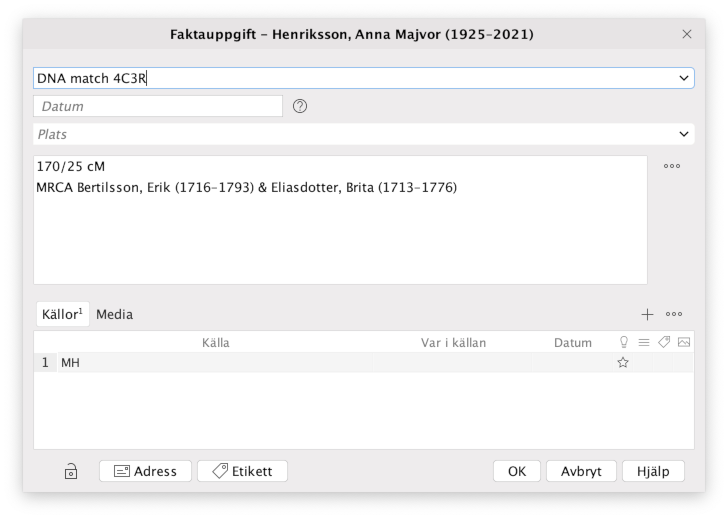Viewport: 728px width, 519px height.
Task: Click the star icon in MH row
Action: coord(623,363)
